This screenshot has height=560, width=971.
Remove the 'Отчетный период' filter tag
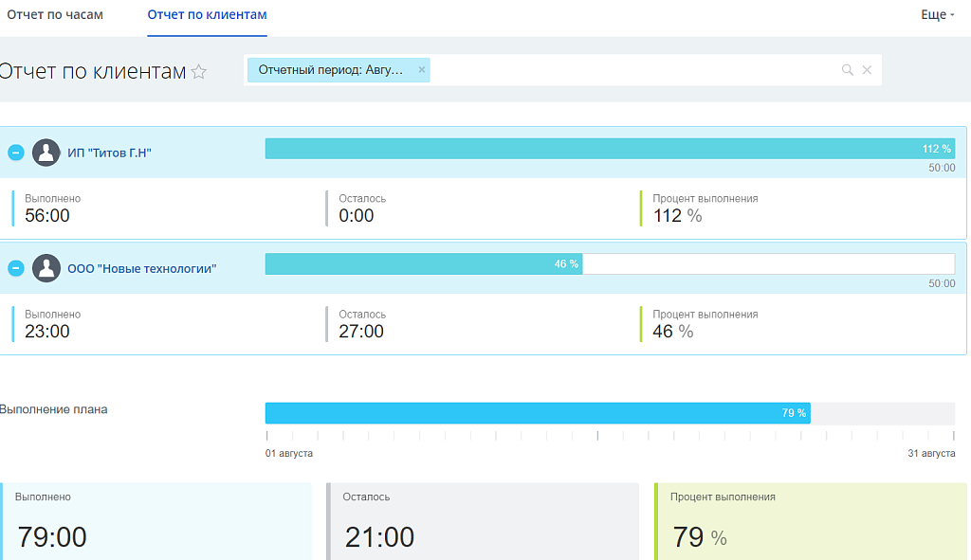[x=422, y=70]
